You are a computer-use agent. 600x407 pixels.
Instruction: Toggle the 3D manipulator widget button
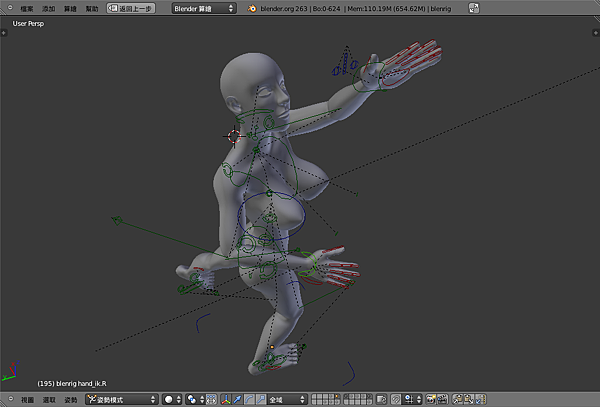click(225, 399)
